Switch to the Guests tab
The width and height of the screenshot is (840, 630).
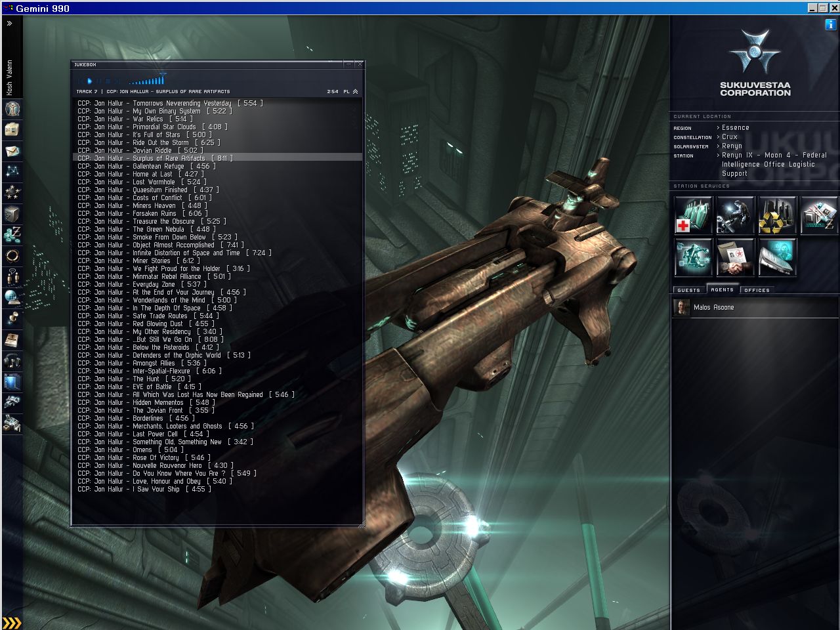tap(688, 290)
